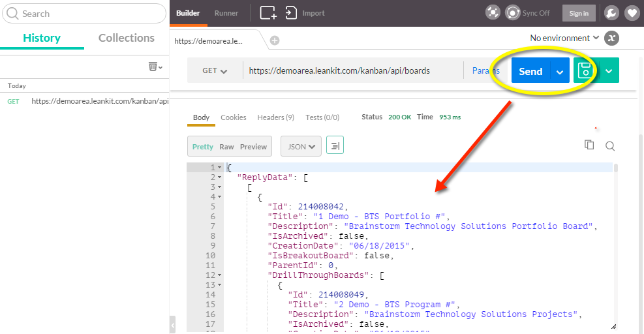Viewport: 644px width, 334px height.
Task: Switch to the Runner tab
Action: click(226, 13)
